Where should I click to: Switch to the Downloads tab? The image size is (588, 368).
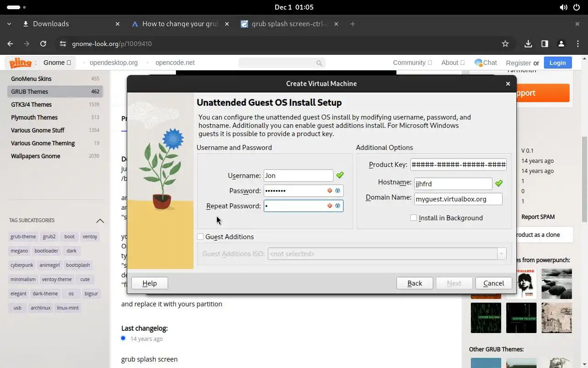tap(71, 24)
